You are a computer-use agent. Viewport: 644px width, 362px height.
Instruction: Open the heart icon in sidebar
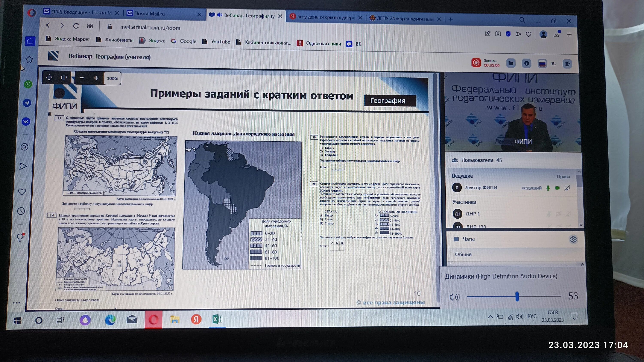point(22,192)
